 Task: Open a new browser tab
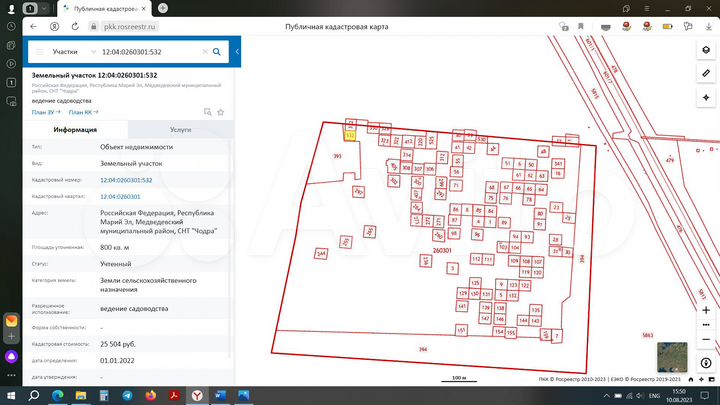163,8
